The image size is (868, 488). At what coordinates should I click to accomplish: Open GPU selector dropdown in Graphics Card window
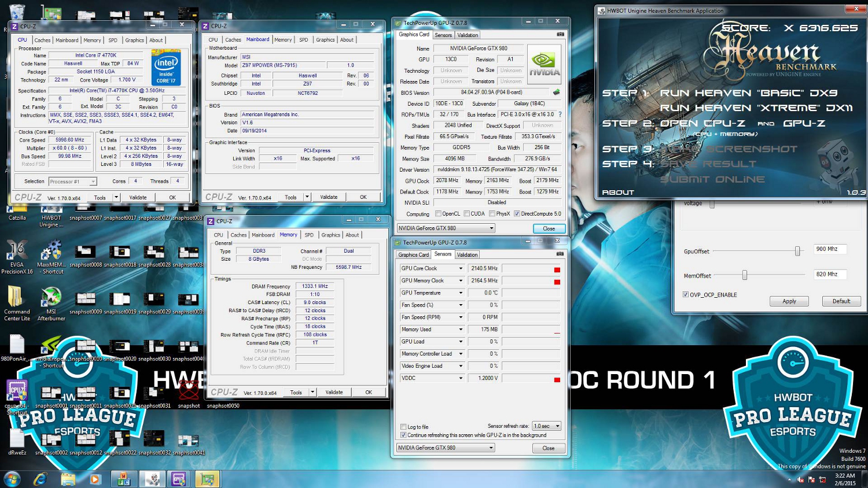click(446, 228)
